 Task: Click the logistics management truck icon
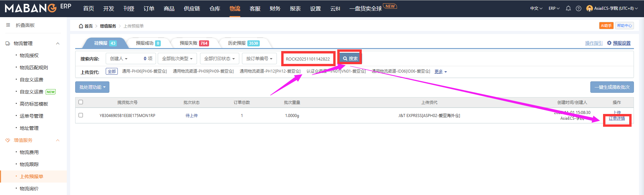click(x=8, y=44)
